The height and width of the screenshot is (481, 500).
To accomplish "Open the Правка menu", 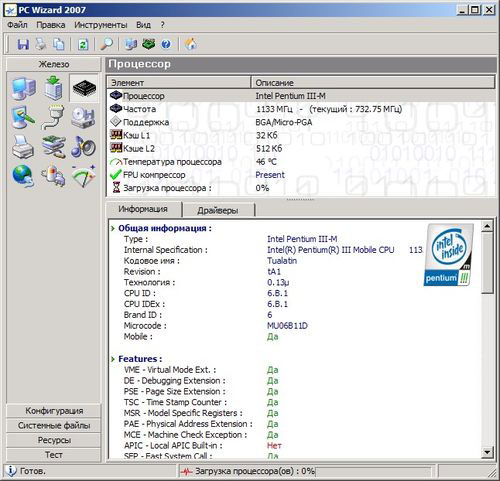I will click(x=51, y=25).
